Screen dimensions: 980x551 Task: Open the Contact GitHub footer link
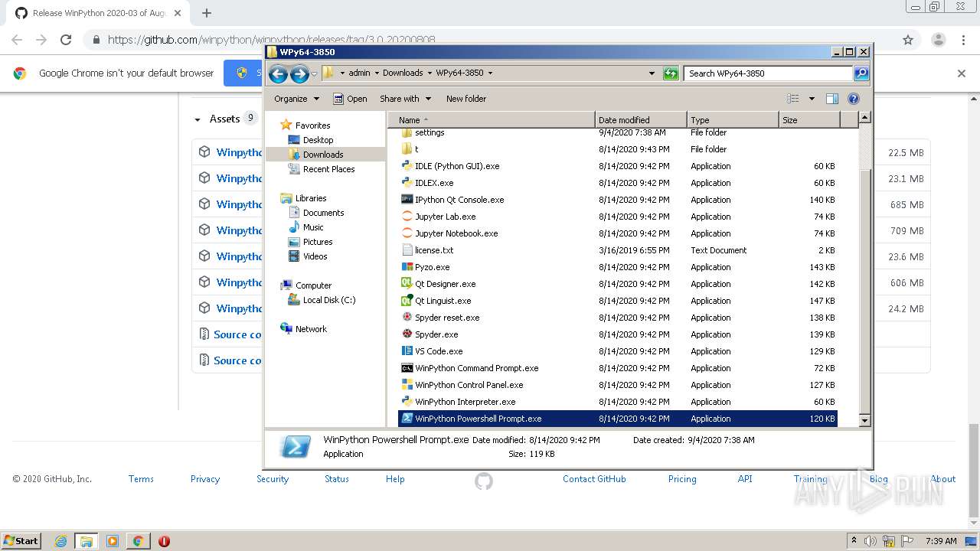[594, 479]
